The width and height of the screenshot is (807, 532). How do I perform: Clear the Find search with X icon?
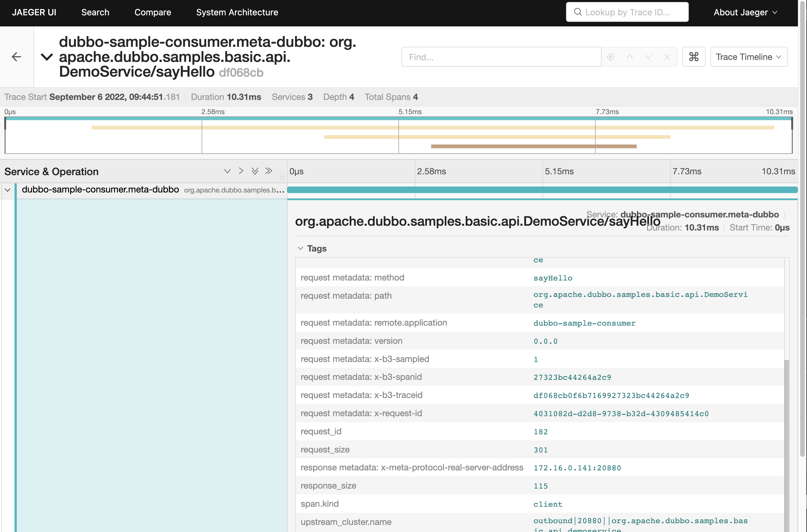(667, 57)
